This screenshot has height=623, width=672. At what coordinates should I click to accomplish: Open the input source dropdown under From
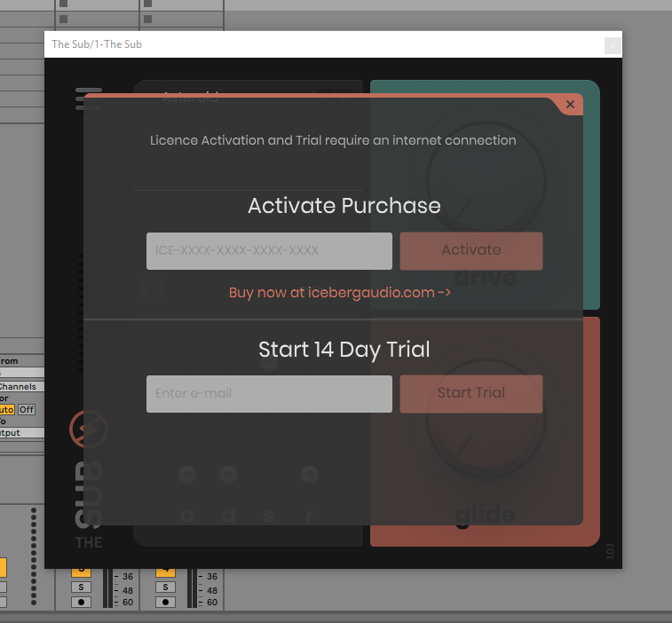pos(21,372)
